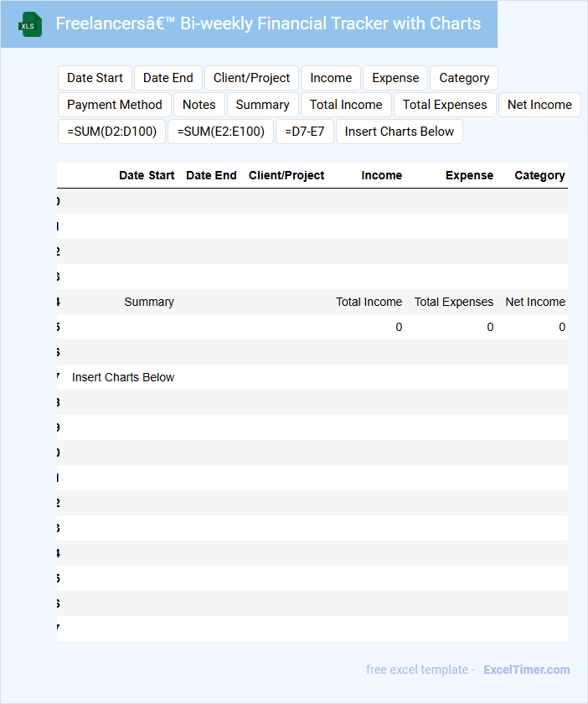Viewport: 588px width, 704px height.
Task: Select the 0 value under Total Expenses
Action: 490,327
